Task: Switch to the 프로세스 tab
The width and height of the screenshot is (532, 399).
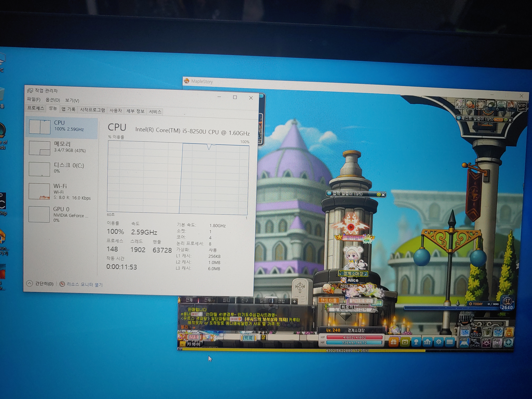Action: 36,108
